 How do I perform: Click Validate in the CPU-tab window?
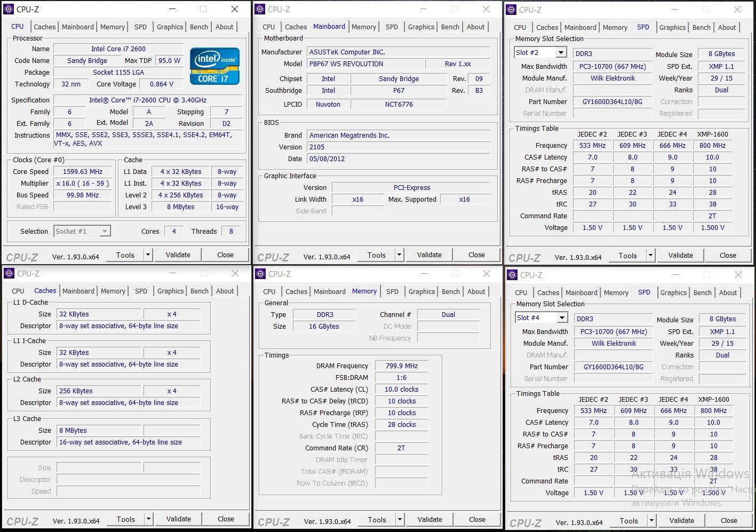(178, 255)
